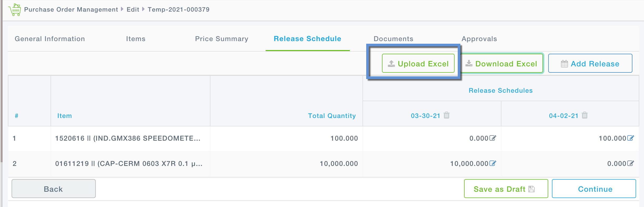The image size is (644, 207).
Task: Open the General Information tab
Action: click(x=50, y=39)
